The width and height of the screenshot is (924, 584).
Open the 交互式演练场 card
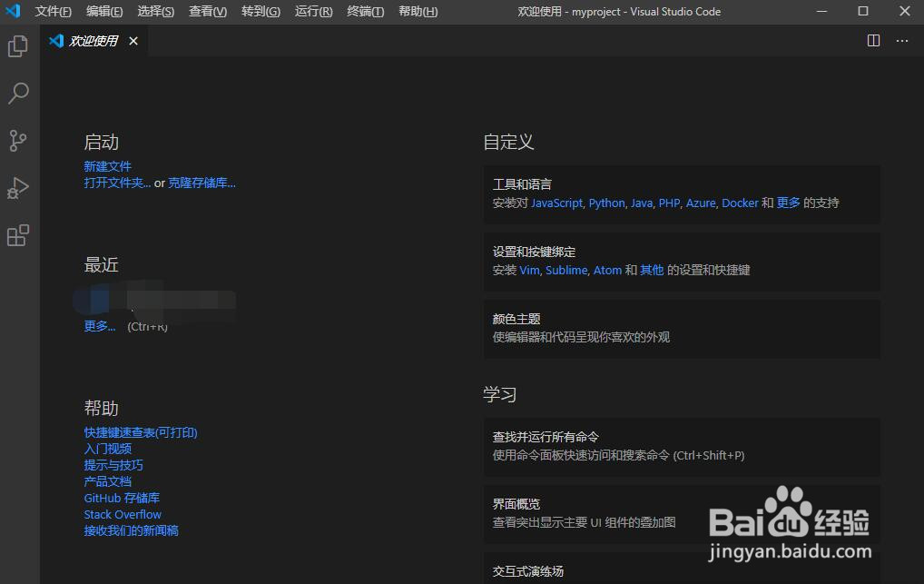(x=682, y=568)
